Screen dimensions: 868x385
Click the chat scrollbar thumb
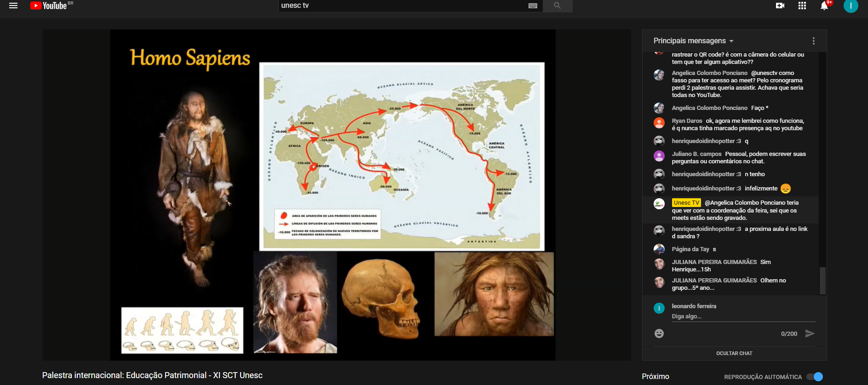coord(822,280)
